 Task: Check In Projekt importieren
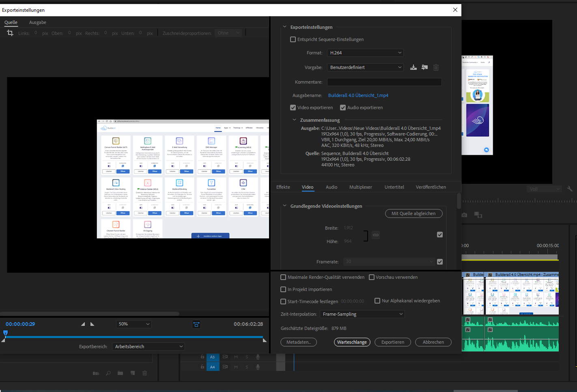(x=283, y=289)
